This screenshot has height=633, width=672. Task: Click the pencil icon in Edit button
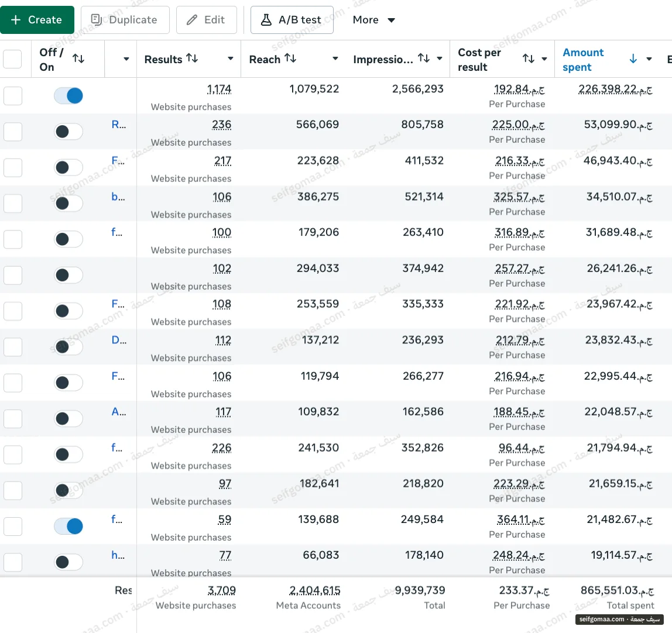[x=192, y=20]
